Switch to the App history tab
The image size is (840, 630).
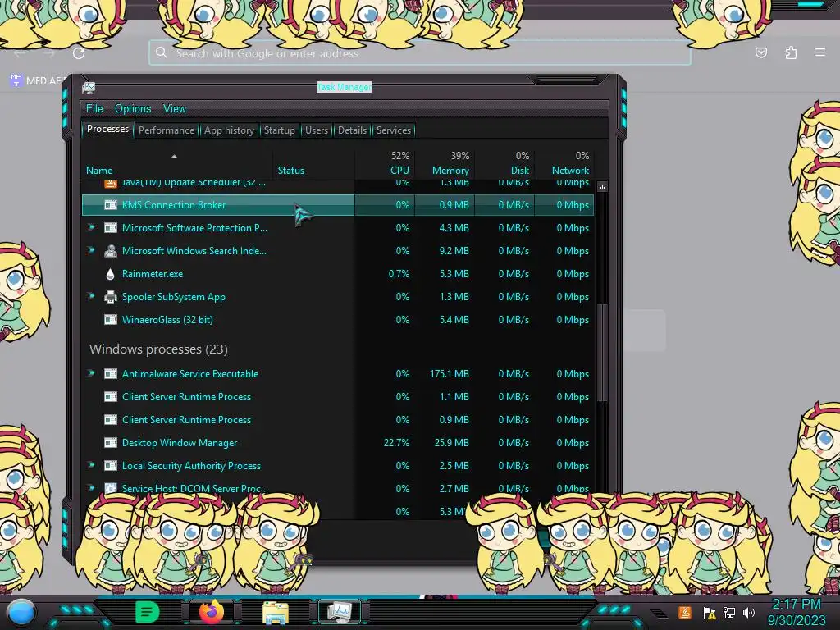coord(229,130)
